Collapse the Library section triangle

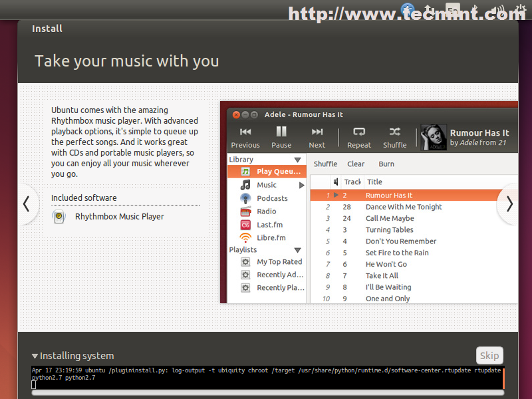(297, 160)
